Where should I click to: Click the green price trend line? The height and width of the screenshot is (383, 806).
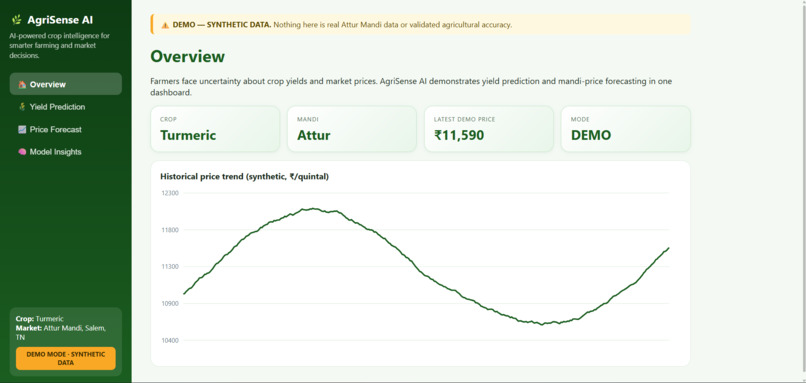[x=426, y=276]
